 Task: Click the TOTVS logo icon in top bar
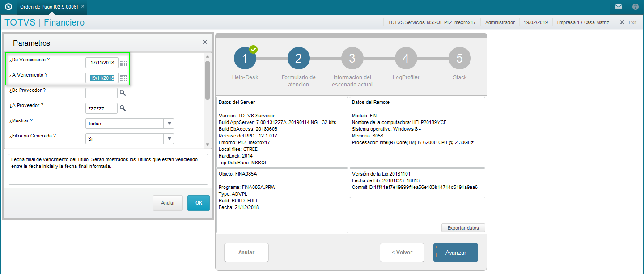tap(8, 7)
